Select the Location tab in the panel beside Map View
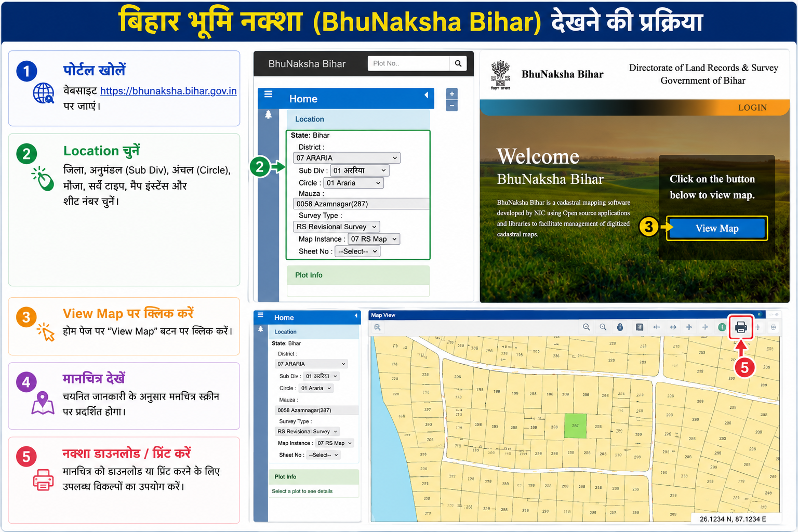The width and height of the screenshot is (798, 532). coord(314,332)
